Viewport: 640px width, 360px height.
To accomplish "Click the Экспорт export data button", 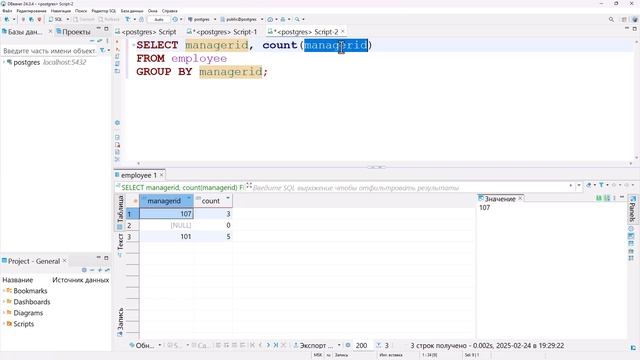I will pos(313,345).
